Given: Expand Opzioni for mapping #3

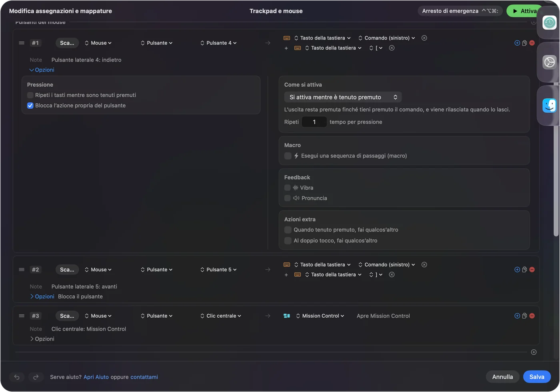Looking at the screenshot, I should pyautogui.click(x=42, y=339).
